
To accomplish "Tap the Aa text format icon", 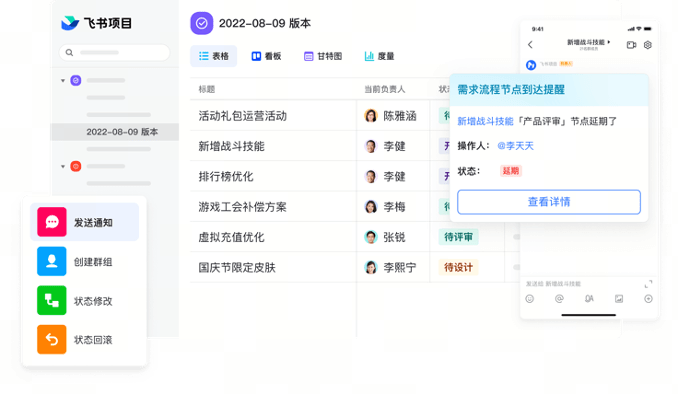I will click(x=589, y=299).
